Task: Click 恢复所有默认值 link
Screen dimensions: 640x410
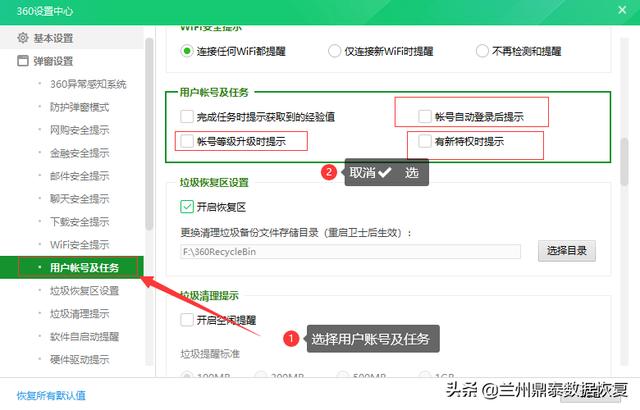Action: click(x=51, y=395)
